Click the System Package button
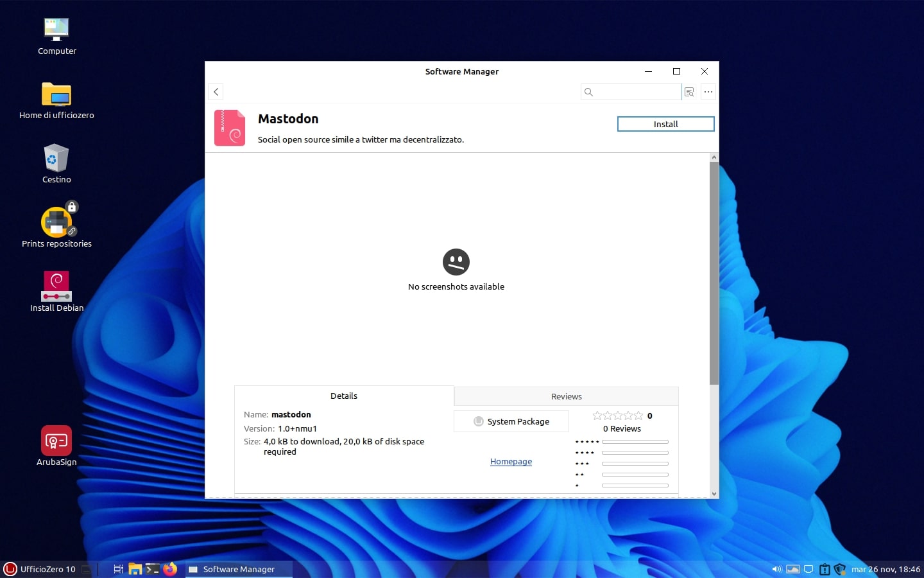 tap(511, 421)
